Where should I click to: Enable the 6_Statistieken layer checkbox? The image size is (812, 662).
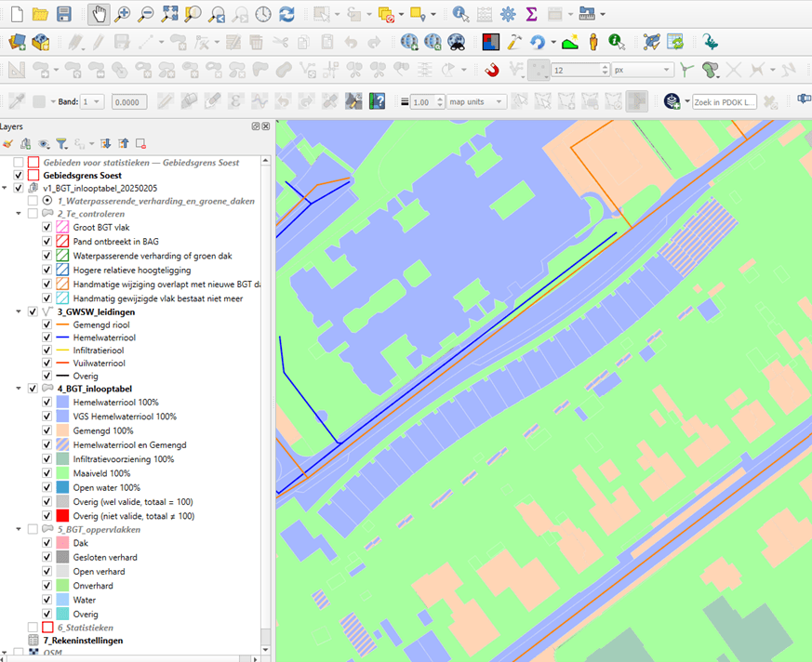click(33, 628)
